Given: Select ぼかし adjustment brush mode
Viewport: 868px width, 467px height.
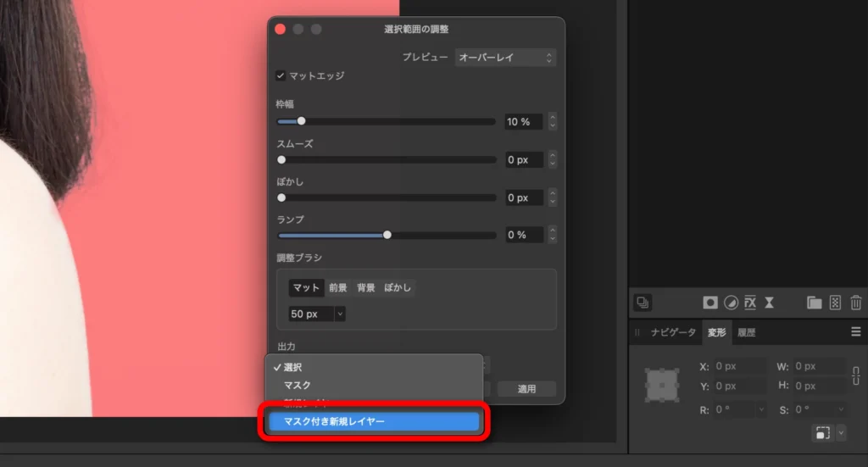Looking at the screenshot, I should 398,288.
